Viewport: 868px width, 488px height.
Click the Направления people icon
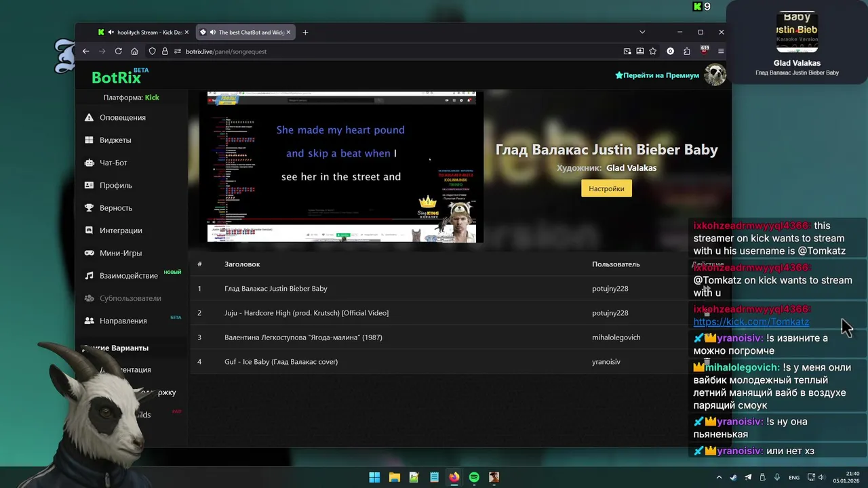pyautogui.click(x=89, y=321)
